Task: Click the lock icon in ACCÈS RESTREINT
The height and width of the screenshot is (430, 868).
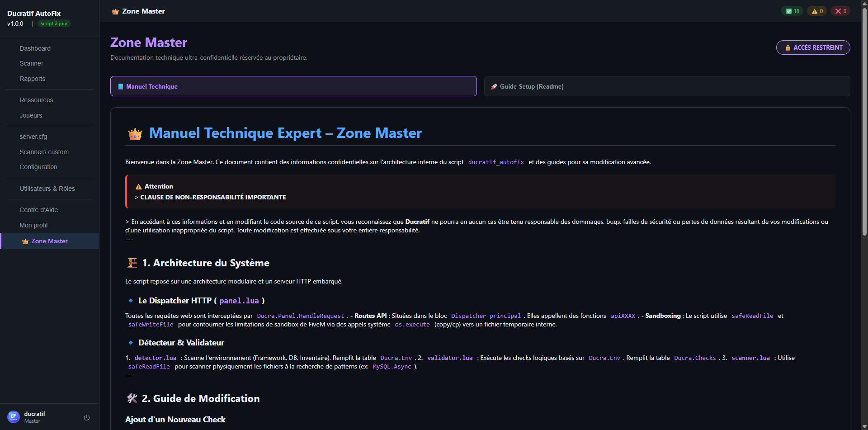Action: tap(788, 47)
